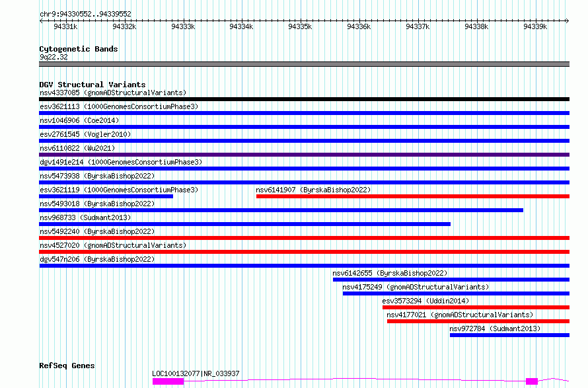
Task: Click the 94336k ruler tick label
Action: tap(359, 26)
